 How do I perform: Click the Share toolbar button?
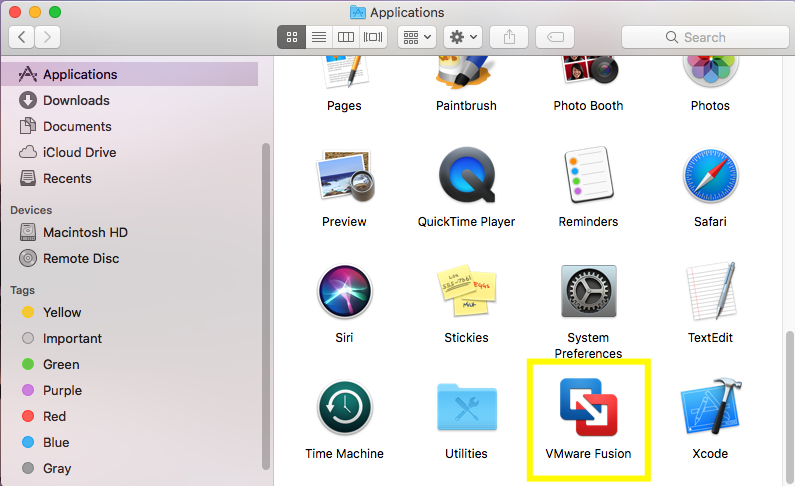509,37
